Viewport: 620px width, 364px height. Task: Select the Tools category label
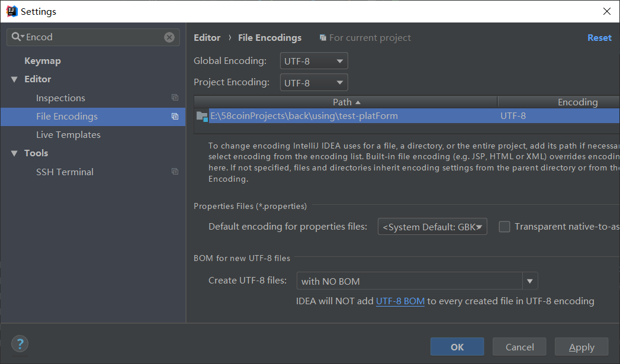[36, 153]
